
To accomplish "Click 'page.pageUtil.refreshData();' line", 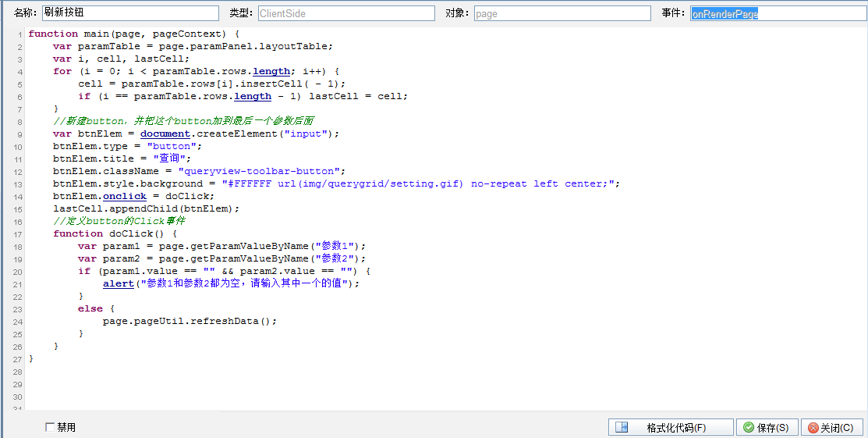I will coord(190,320).
